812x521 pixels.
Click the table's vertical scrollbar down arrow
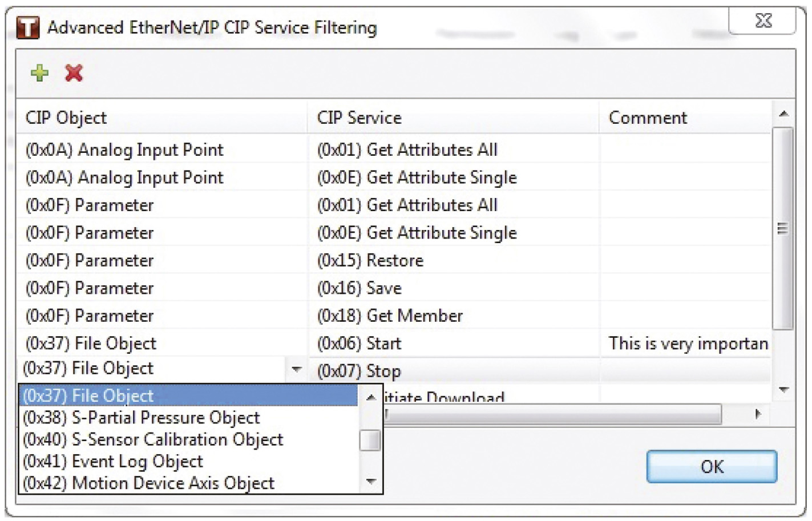click(x=783, y=390)
